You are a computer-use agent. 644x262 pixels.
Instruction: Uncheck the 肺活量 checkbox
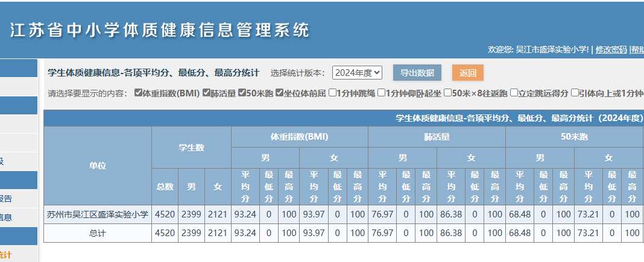207,93
